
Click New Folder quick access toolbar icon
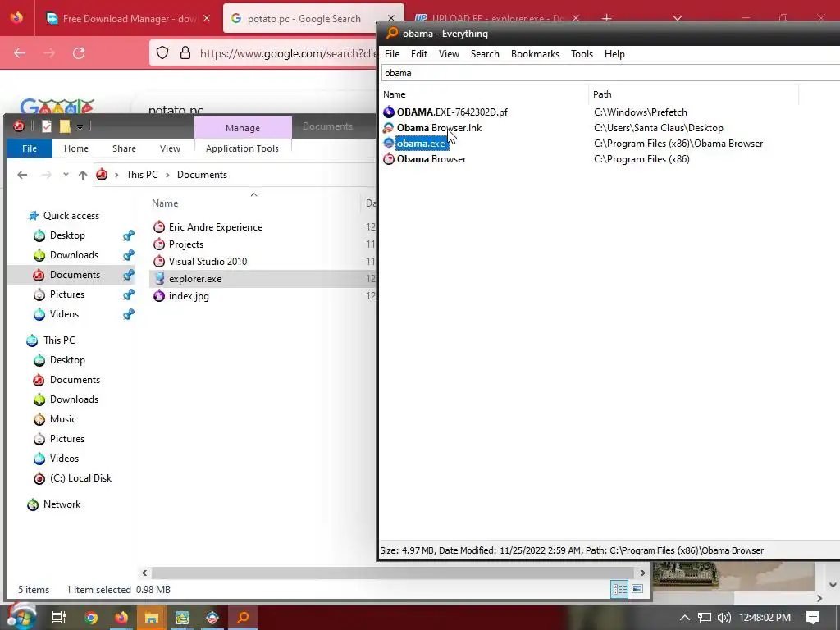pos(64,126)
